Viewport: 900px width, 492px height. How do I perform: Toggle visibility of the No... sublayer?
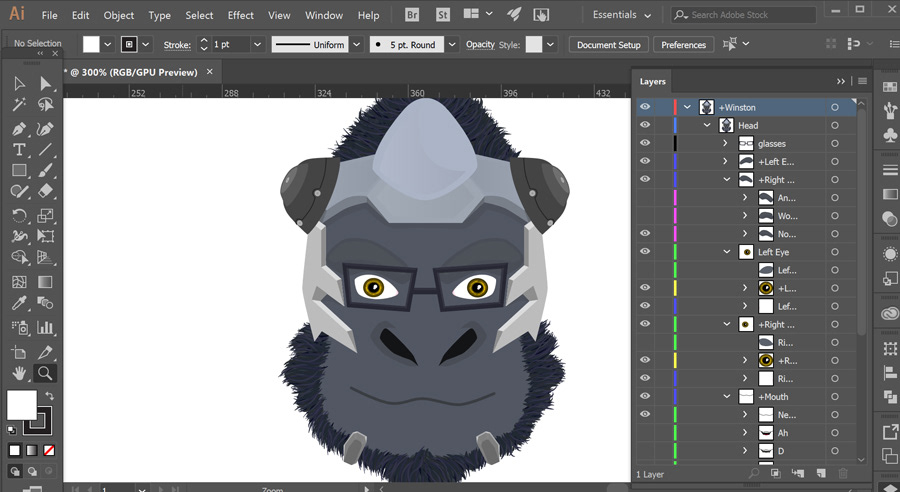[x=645, y=233]
